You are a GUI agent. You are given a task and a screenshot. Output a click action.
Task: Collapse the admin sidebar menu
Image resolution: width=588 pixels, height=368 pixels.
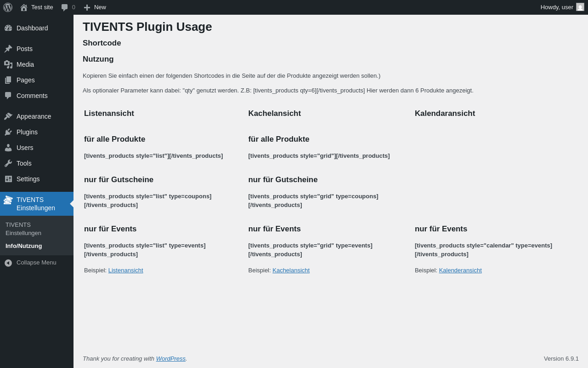[x=37, y=263]
